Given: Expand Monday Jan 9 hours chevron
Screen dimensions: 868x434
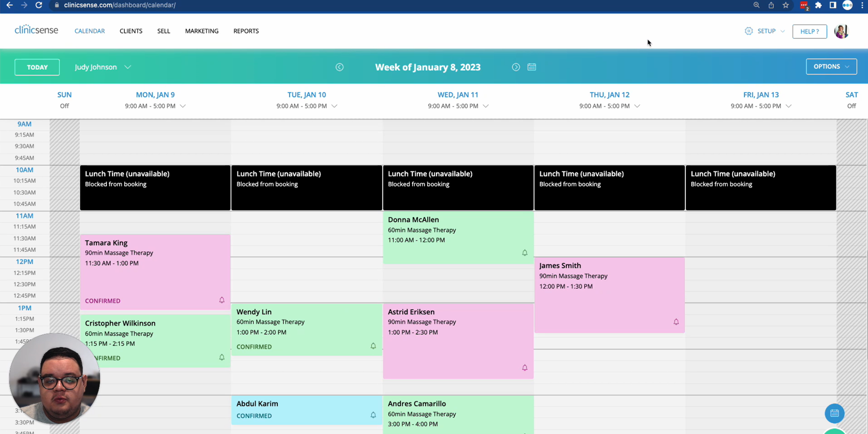Looking at the screenshot, I should pos(183,106).
